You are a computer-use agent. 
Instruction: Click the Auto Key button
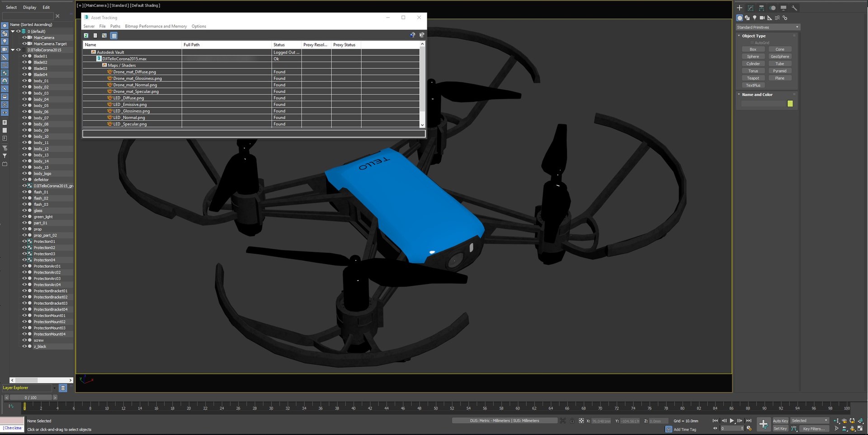coord(780,421)
